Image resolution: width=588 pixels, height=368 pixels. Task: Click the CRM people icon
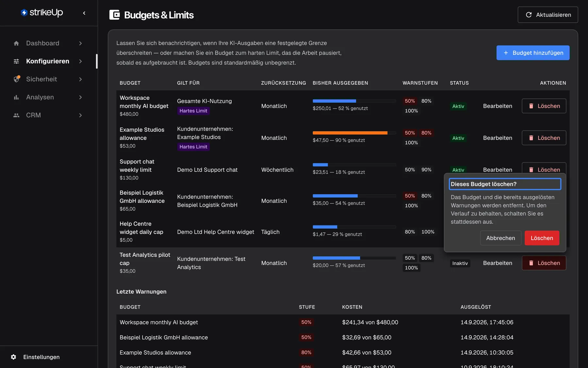tap(16, 115)
